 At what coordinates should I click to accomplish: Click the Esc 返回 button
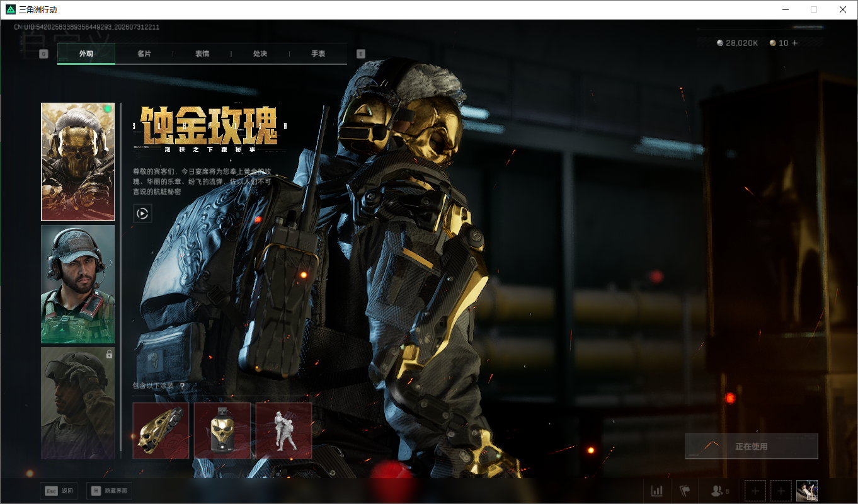pos(59,491)
